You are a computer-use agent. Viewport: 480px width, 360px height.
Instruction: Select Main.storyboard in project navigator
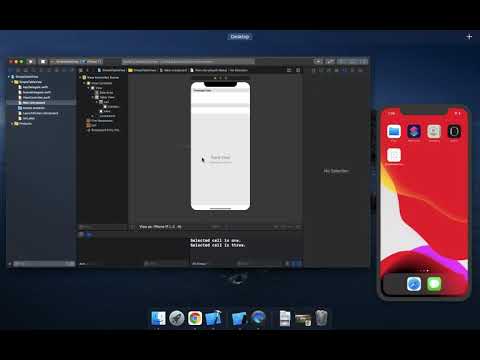click(x=34, y=103)
